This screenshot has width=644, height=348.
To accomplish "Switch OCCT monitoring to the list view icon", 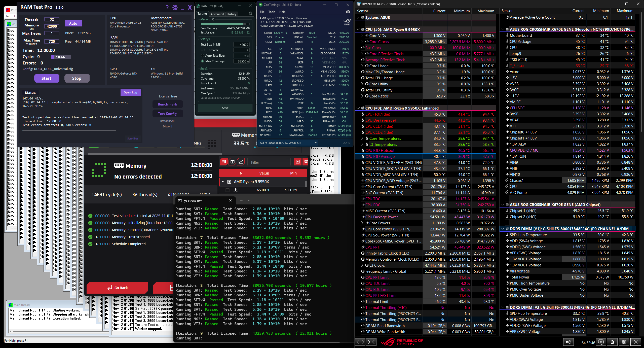I will pyautogui.click(x=224, y=162).
